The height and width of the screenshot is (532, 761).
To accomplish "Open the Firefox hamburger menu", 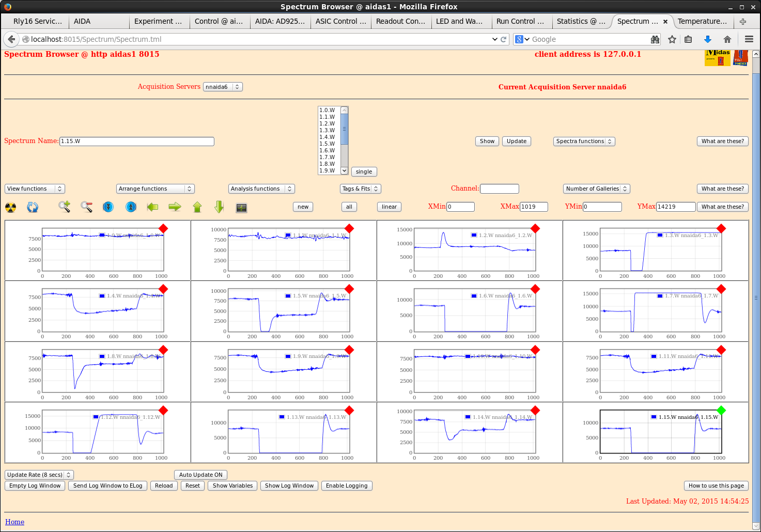I will (749, 39).
